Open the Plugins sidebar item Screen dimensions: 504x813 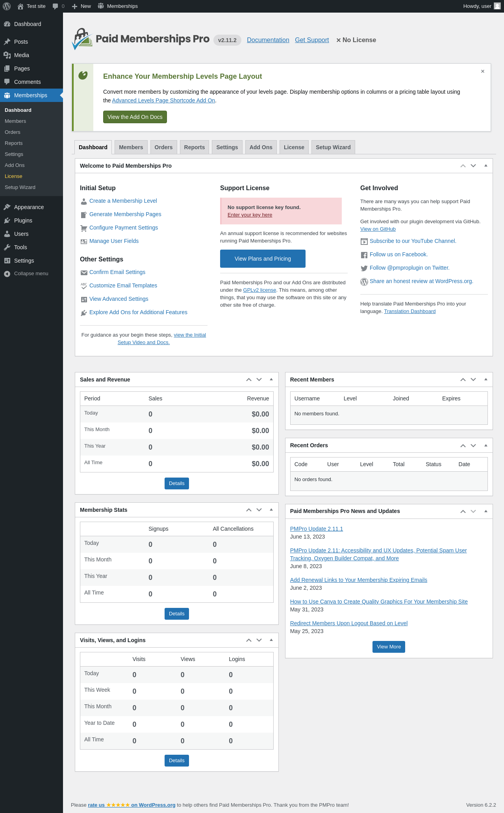click(x=31, y=220)
